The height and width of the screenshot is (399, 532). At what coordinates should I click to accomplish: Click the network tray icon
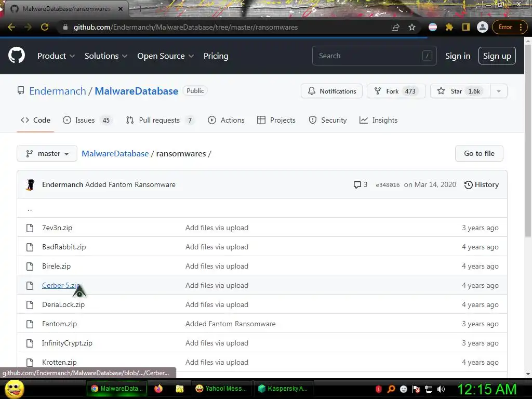point(429,389)
